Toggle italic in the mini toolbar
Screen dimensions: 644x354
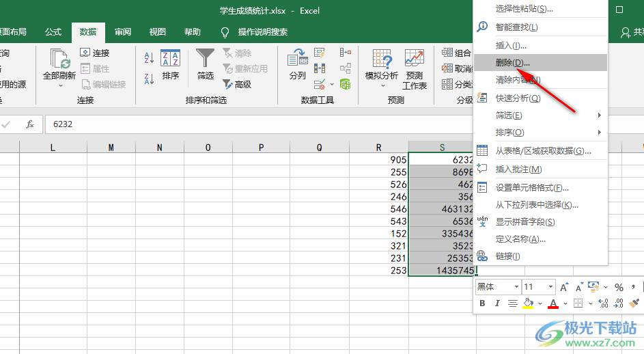(497, 303)
